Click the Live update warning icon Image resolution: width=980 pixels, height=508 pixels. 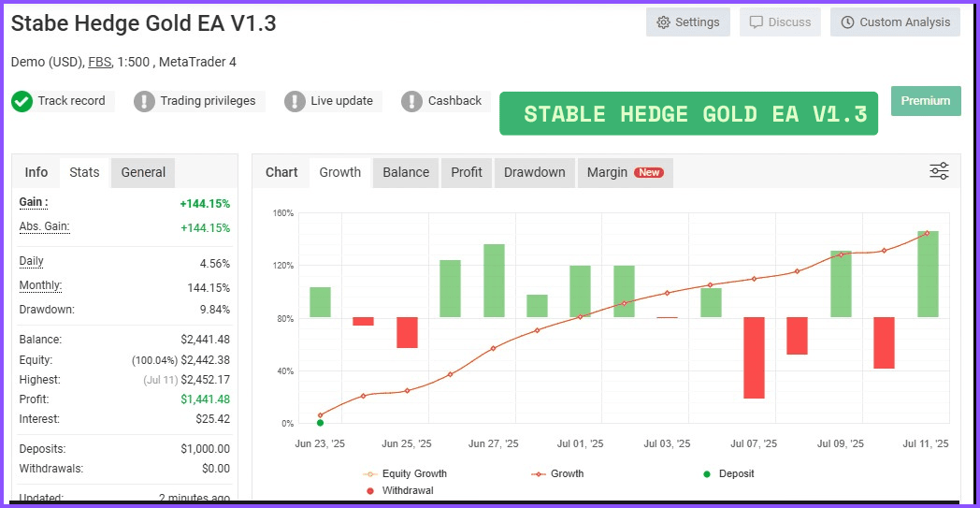295,101
